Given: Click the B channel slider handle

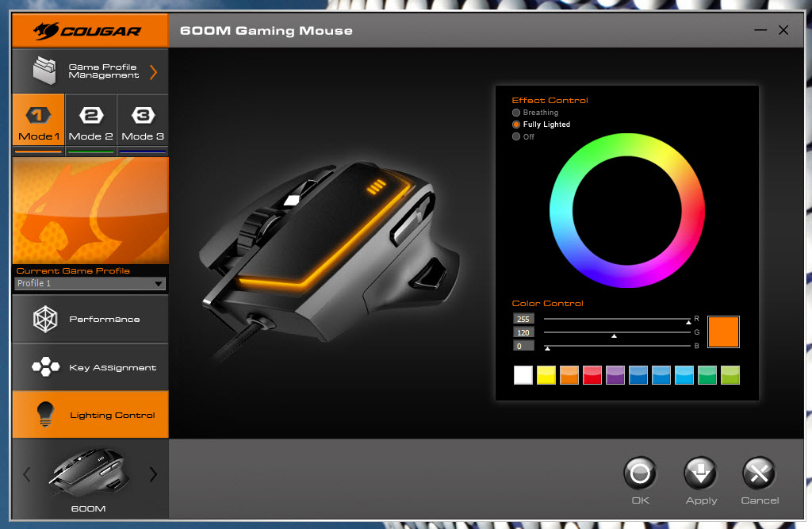Looking at the screenshot, I should (547, 349).
